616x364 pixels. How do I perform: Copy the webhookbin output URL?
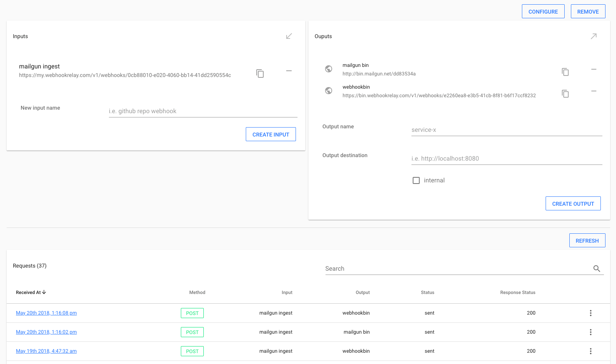(565, 94)
